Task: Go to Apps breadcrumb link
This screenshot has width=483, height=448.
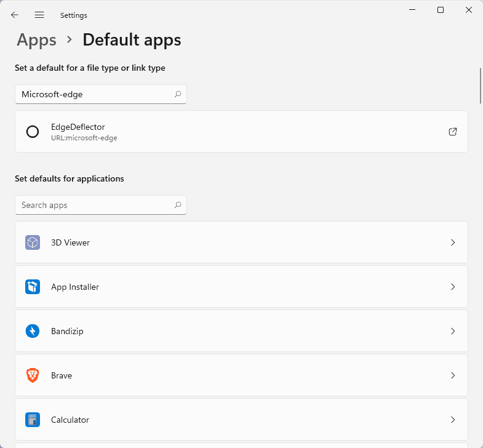Action: coord(37,40)
